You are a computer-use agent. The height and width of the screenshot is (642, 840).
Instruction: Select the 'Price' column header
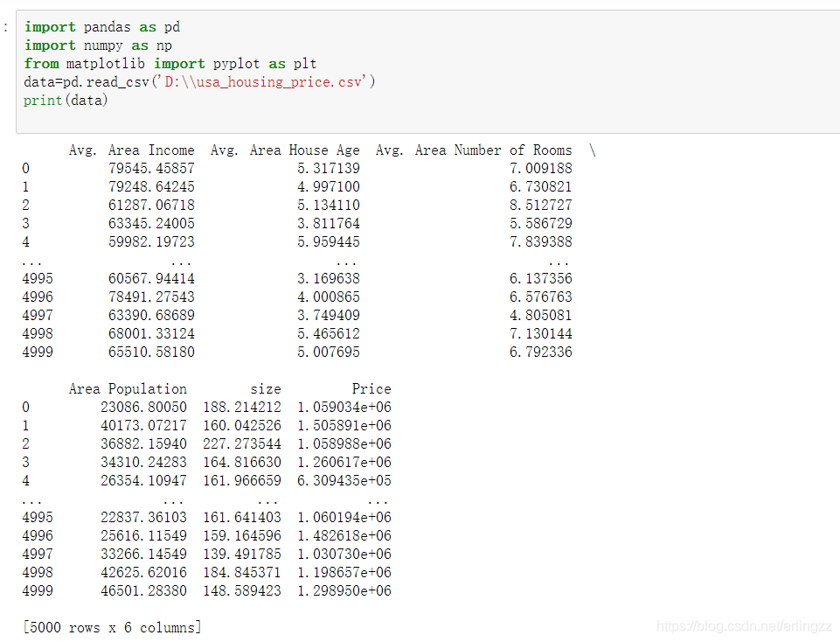tap(371, 389)
